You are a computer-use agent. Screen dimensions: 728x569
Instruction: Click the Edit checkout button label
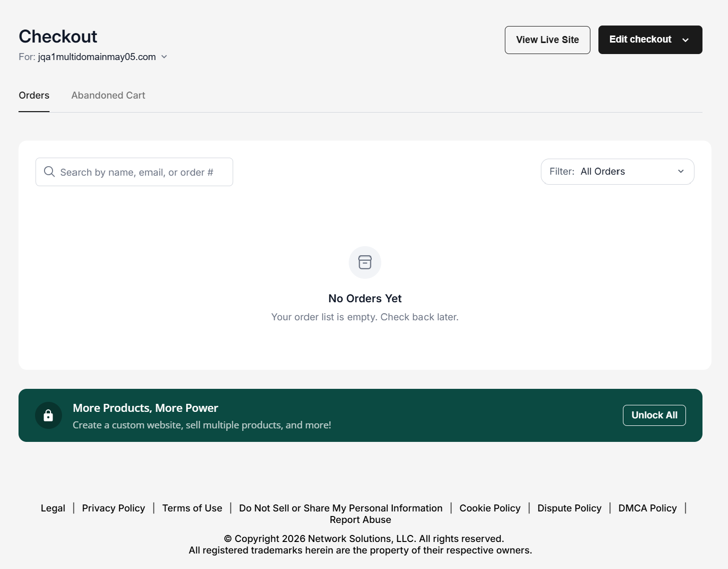[x=640, y=40]
